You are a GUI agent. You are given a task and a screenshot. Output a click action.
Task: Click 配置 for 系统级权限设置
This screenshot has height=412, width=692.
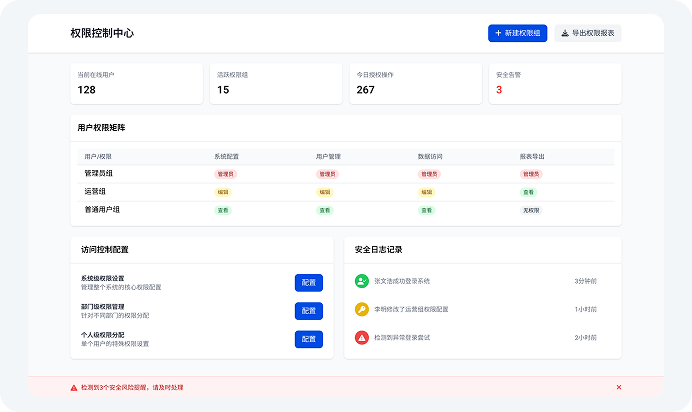click(x=308, y=283)
